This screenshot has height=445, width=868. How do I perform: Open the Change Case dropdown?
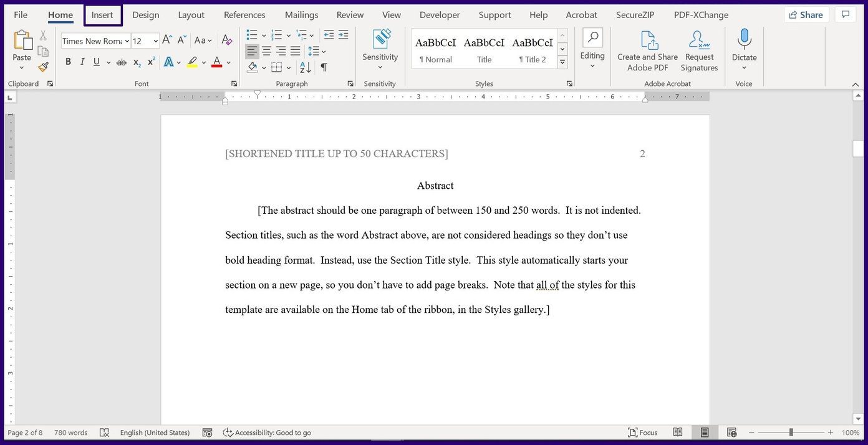(203, 41)
